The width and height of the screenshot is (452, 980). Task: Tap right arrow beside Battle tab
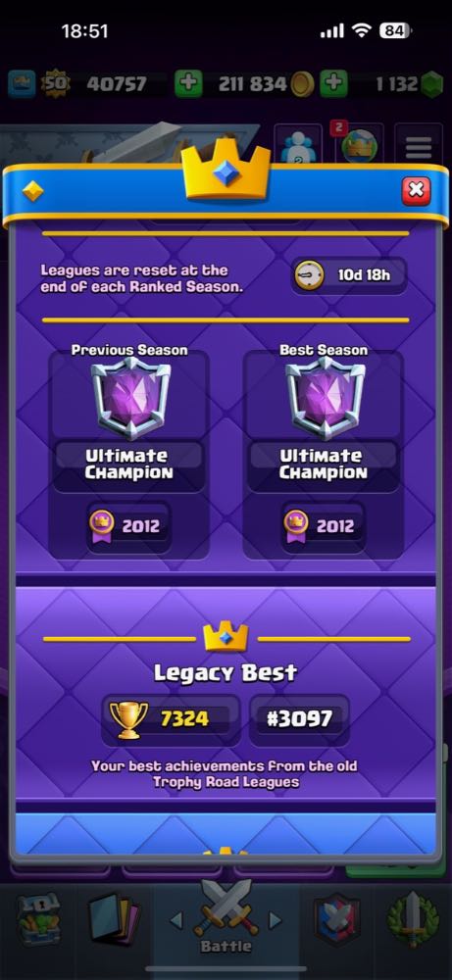coord(275,919)
